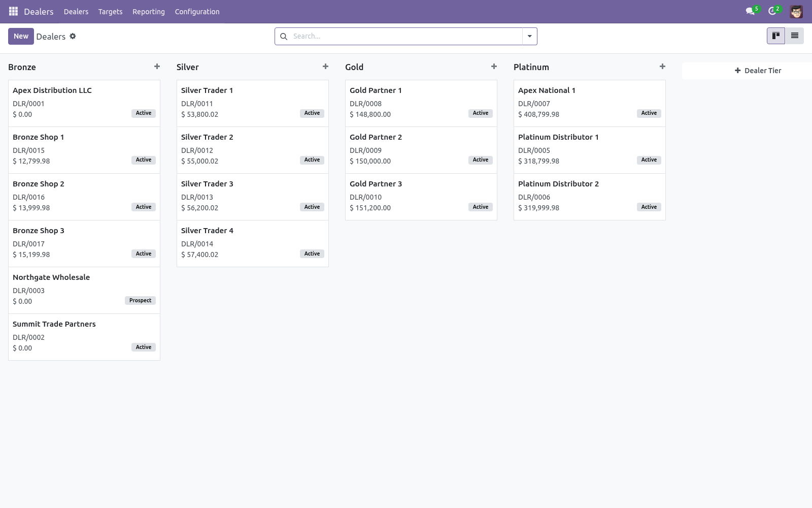Toggle the search options dropdown
The height and width of the screenshot is (508, 812).
point(529,36)
